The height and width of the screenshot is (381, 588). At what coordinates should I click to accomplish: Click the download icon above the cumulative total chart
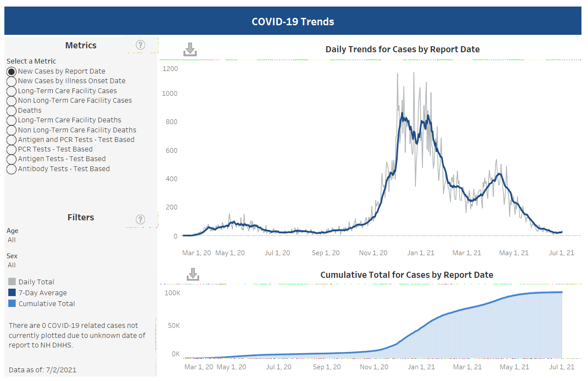193,274
